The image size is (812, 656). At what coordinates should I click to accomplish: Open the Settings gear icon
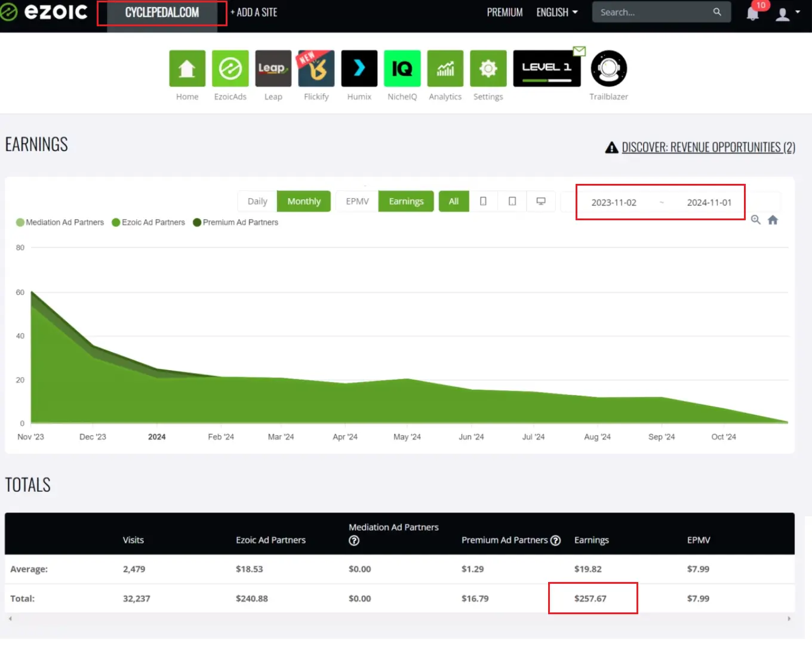coord(488,69)
